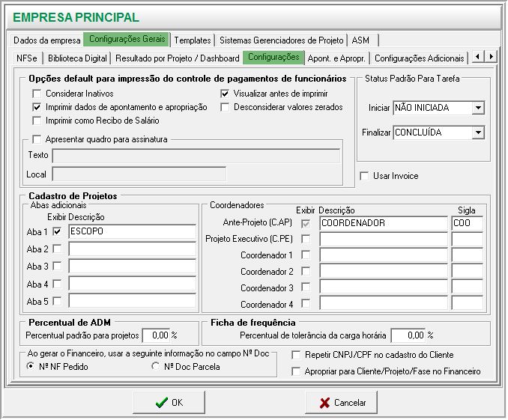Enable Desconsiderar valores zerados

click(x=225, y=107)
